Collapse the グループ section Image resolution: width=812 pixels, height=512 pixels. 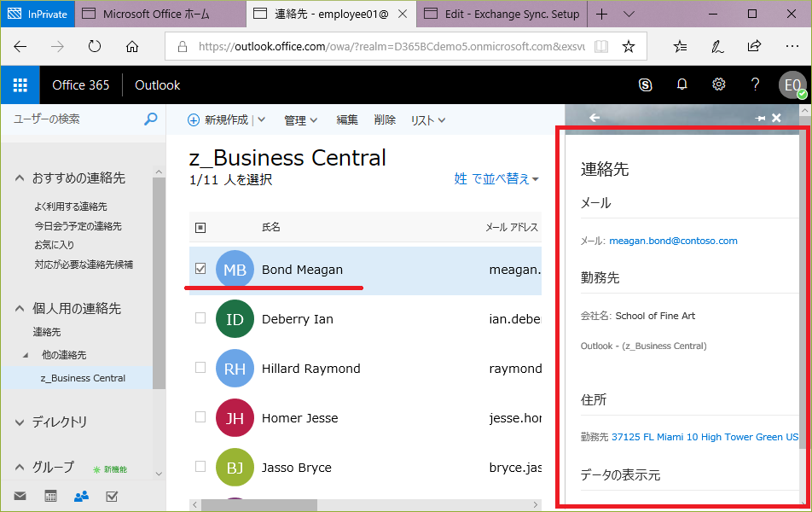click(x=20, y=467)
